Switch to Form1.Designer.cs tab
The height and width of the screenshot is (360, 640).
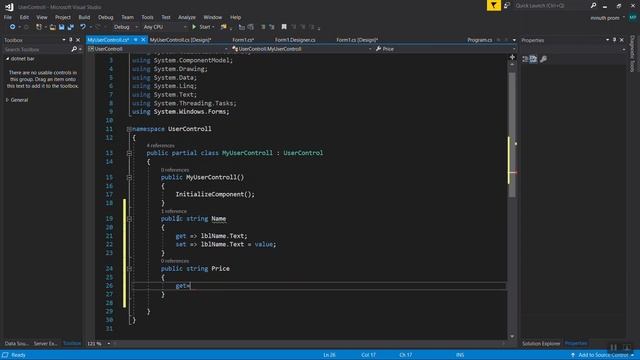[x=295, y=40]
